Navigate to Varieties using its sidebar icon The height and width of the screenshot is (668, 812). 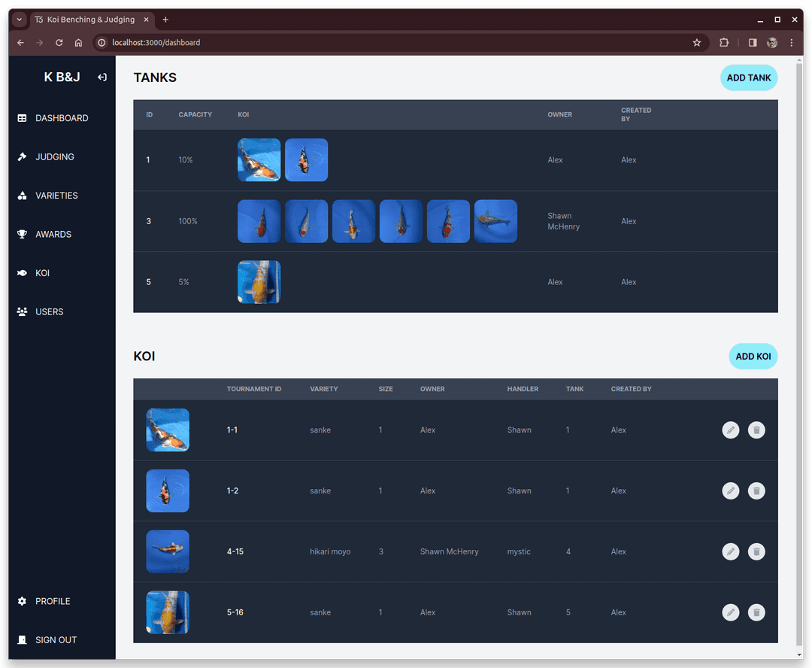pyautogui.click(x=23, y=196)
